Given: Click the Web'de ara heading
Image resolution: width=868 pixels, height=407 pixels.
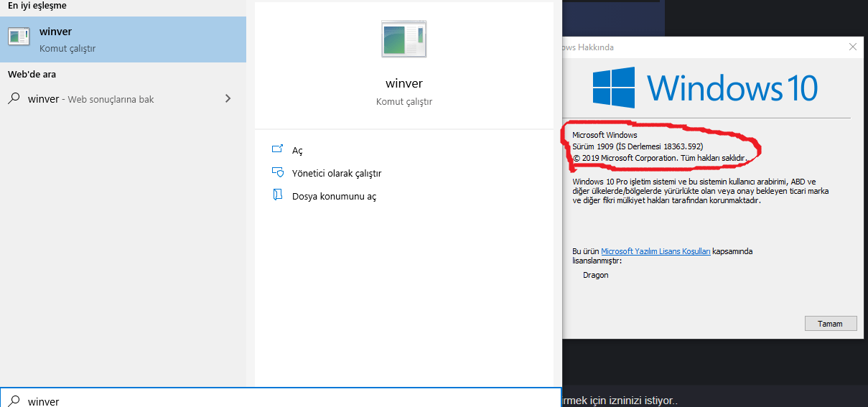Looking at the screenshot, I should tap(32, 74).
